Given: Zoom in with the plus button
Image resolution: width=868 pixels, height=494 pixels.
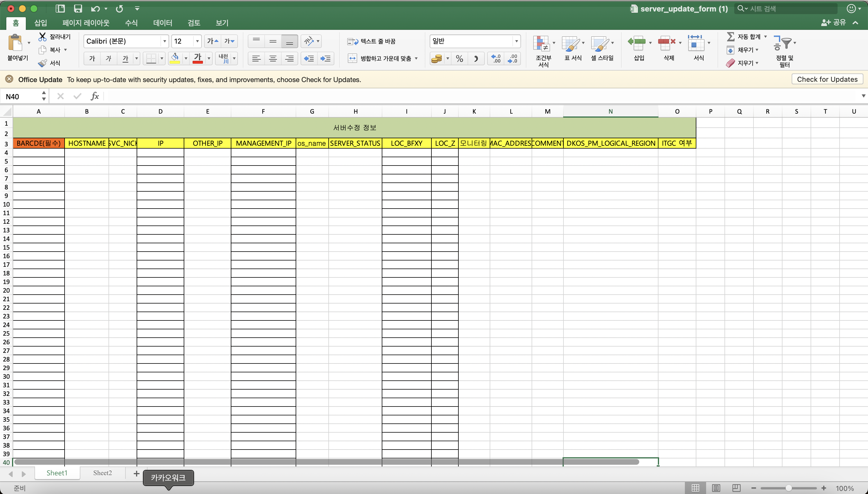Looking at the screenshot, I should (x=824, y=488).
